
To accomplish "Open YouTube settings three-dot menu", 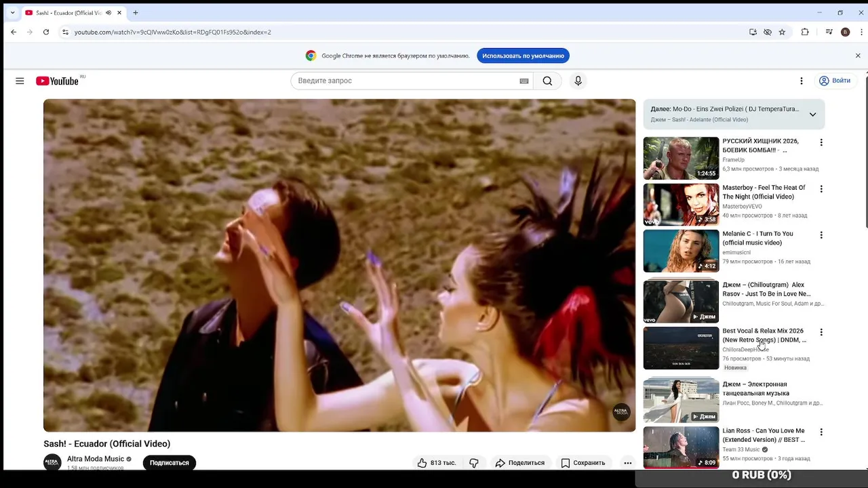I will [801, 81].
